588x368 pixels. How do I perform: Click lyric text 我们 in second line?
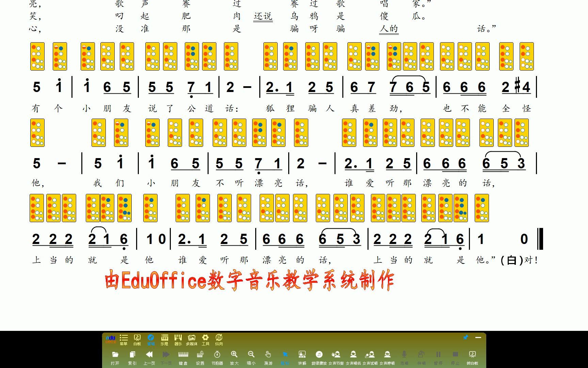tap(109, 183)
